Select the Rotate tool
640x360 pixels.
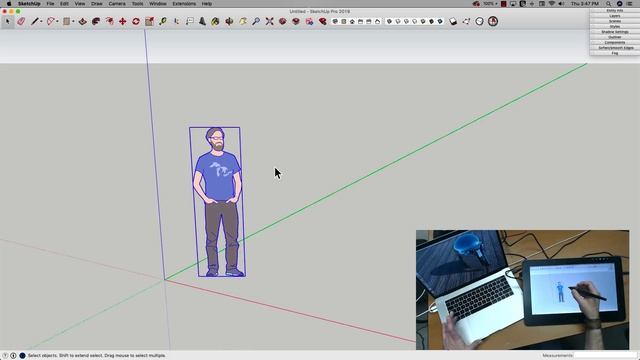[x=136, y=21]
